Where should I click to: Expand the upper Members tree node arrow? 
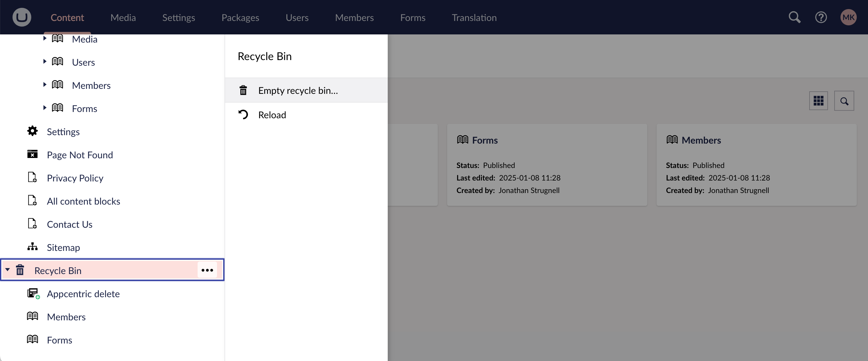pyautogui.click(x=44, y=85)
